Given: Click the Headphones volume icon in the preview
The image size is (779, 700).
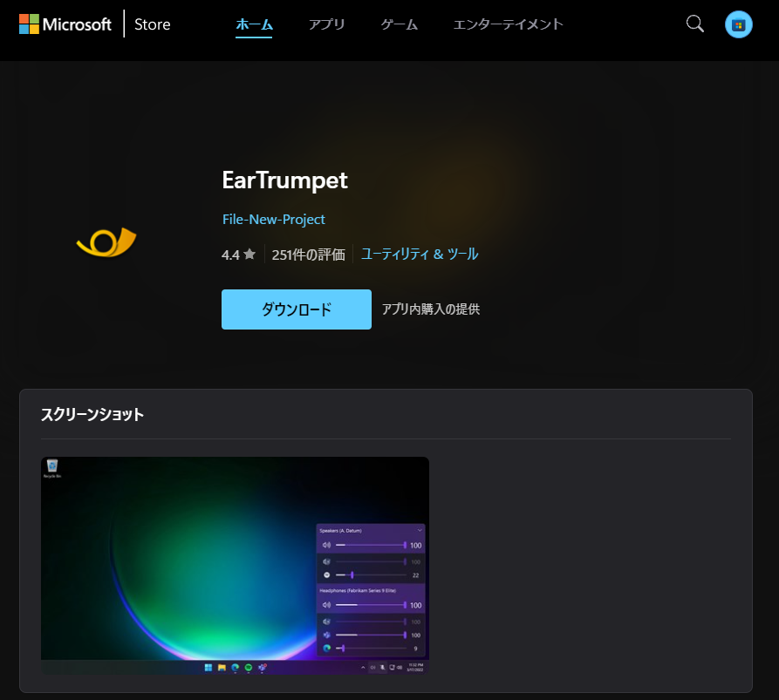Looking at the screenshot, I should (326, 604).
